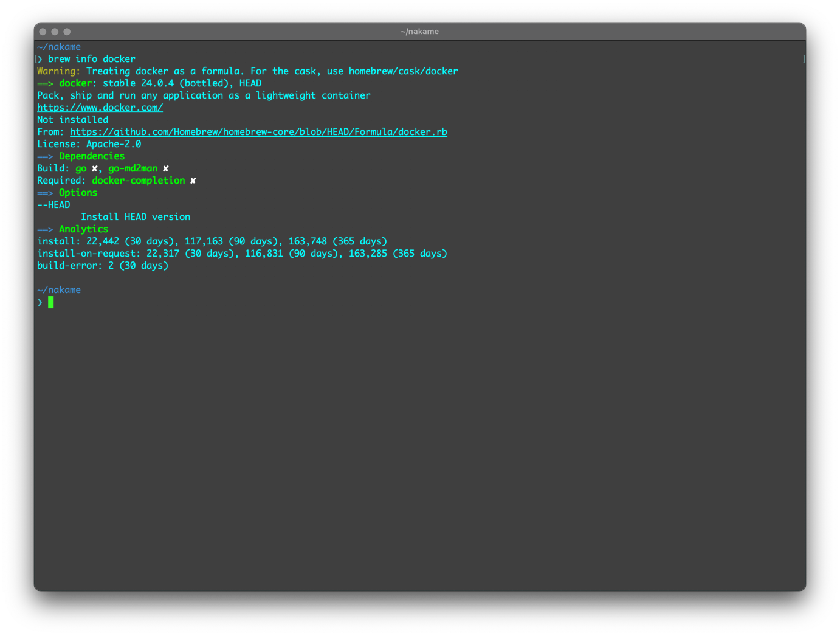The height and width of the screenshot is (636, 840).
Task: Click the arrow prompt before brew info docker
Action: point(39,59)
